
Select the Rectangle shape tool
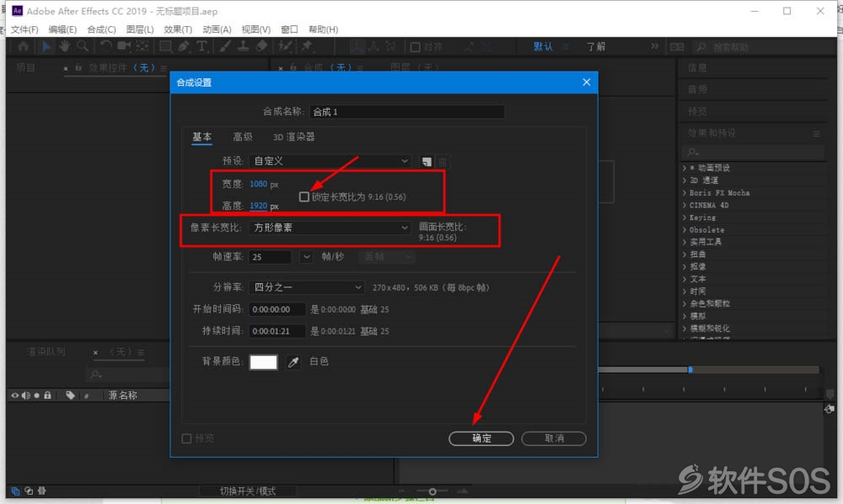click(165, 46)
